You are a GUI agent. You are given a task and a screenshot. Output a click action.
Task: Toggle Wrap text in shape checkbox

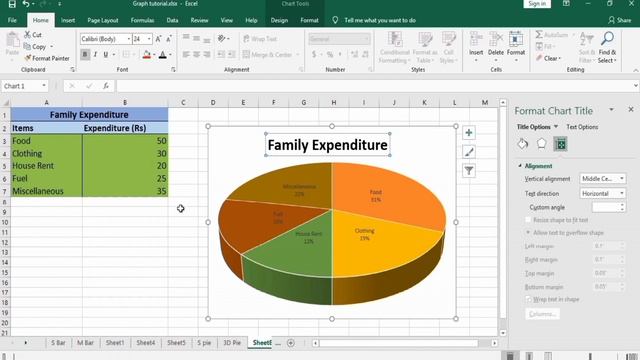click(529, 299)
